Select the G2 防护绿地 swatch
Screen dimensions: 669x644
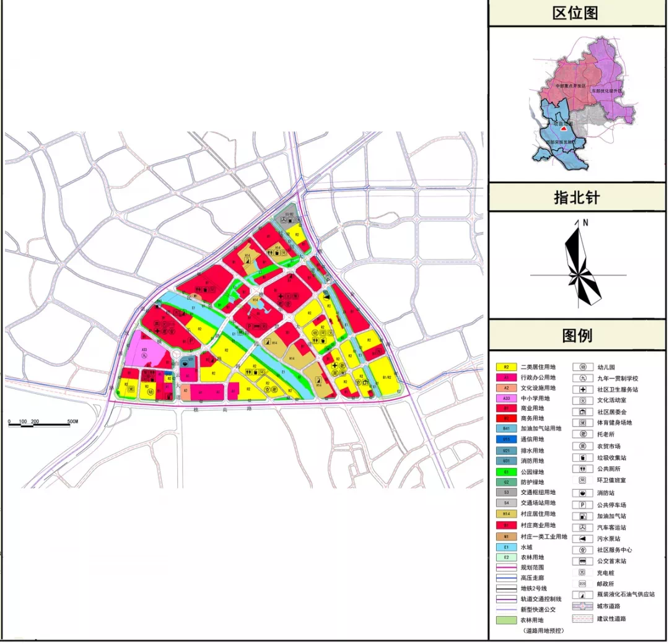point(507,483)
